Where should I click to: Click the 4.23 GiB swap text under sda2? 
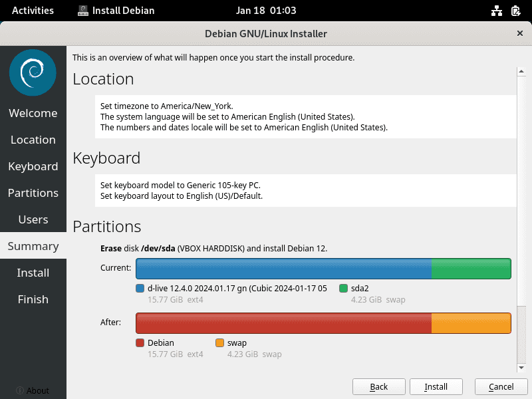(378, 300)
